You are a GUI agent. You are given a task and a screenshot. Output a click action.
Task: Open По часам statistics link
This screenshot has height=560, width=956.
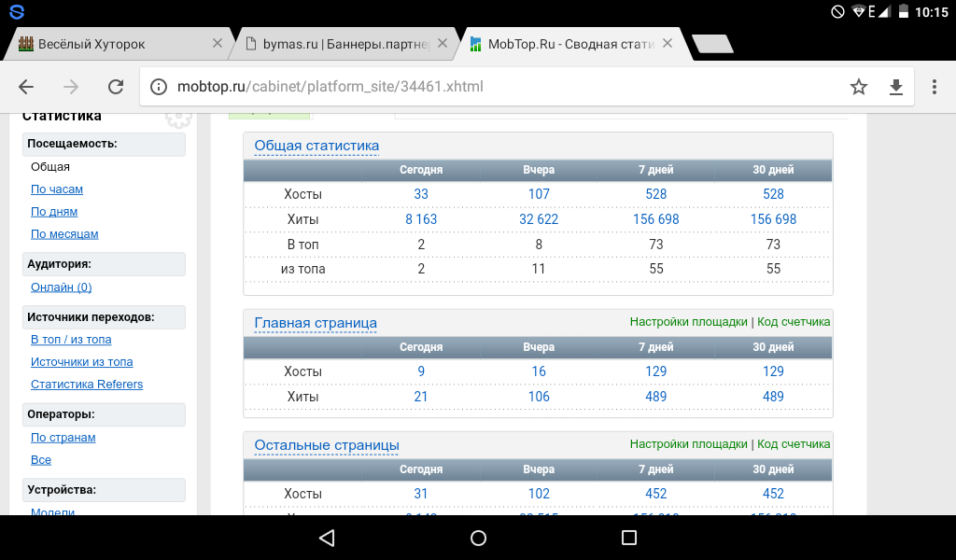(x=57, y=189)
